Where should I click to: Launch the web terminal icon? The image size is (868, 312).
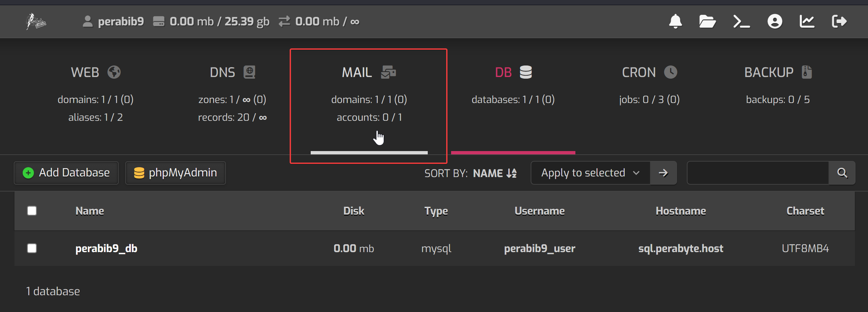741,22
